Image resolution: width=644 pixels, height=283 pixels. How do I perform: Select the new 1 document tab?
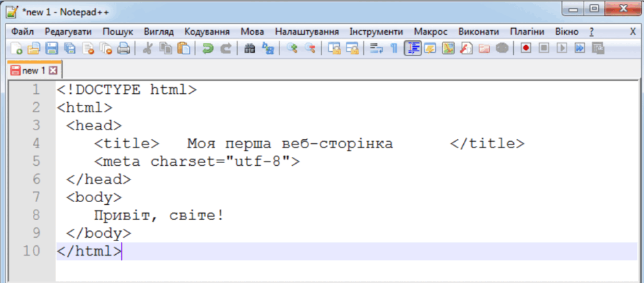[x=34, y=71]
